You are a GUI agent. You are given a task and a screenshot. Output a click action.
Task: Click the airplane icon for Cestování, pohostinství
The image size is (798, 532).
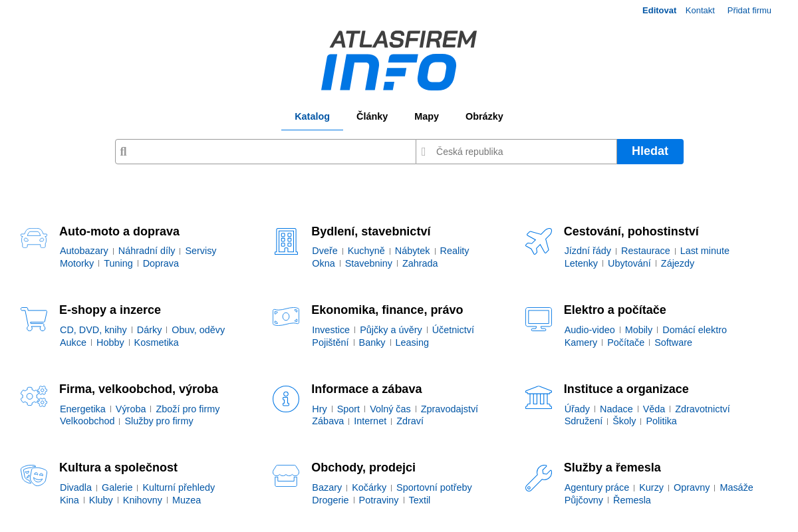click(x=539, y=241)
